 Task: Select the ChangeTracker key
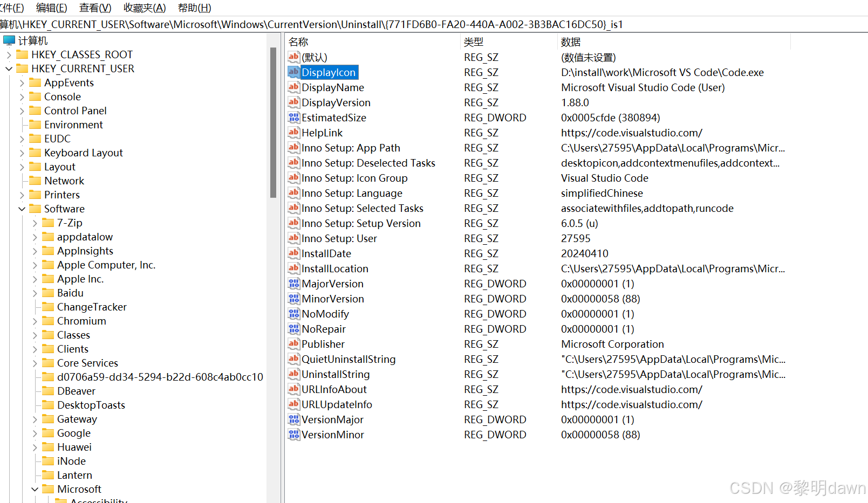click(92, 307)
